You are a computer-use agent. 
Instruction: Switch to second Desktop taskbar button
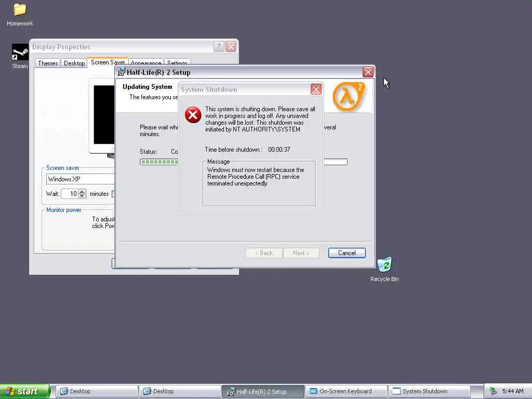[180, 391]
